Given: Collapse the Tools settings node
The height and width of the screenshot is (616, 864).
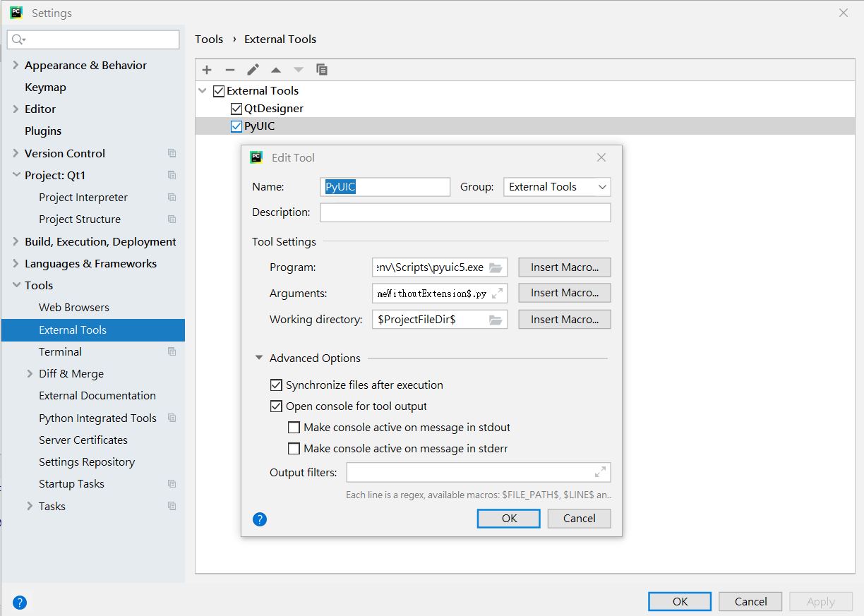Looking at the screenshot, I should [x=16, y=285].
